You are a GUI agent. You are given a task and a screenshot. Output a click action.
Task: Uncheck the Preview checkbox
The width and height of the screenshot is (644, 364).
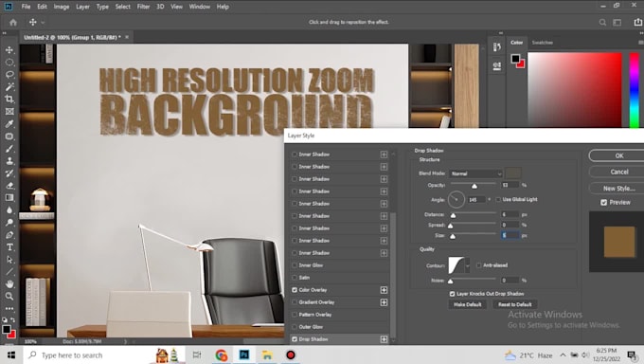click(604, 202)
